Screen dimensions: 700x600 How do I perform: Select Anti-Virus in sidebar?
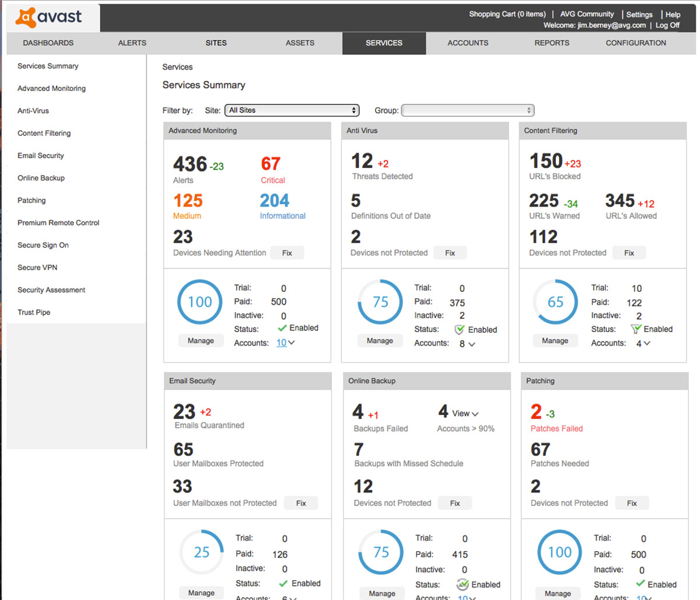tap(33, 110)
